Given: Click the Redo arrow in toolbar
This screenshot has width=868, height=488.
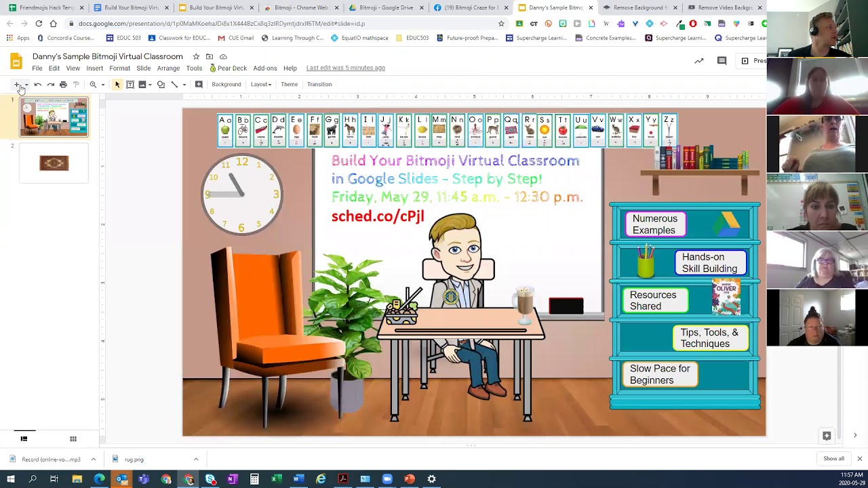Looking at the screenshot, I should pos(50,85).
